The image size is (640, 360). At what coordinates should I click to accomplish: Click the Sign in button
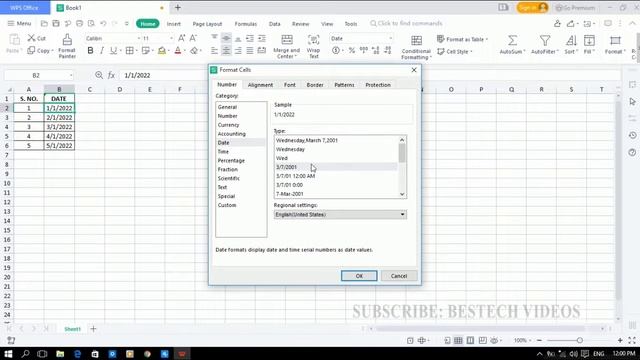point(532,7)
